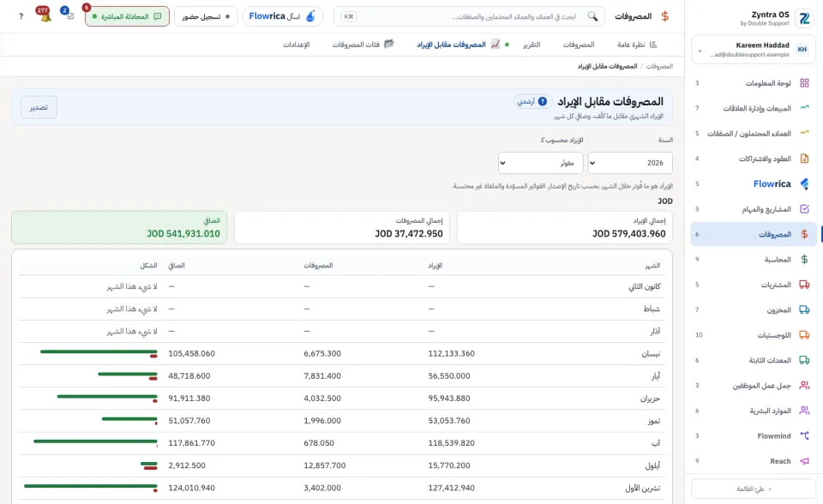Open the Flowmind sidebar icon

point(804,435)
